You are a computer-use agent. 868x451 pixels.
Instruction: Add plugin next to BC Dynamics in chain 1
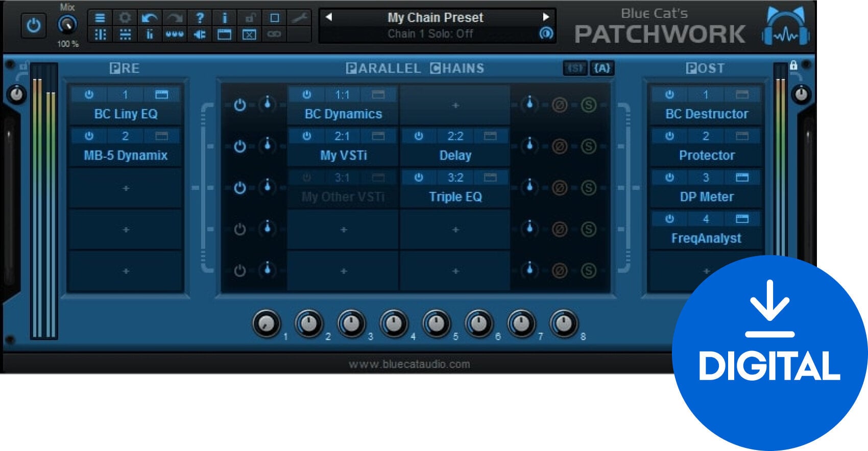click(455, 105)
